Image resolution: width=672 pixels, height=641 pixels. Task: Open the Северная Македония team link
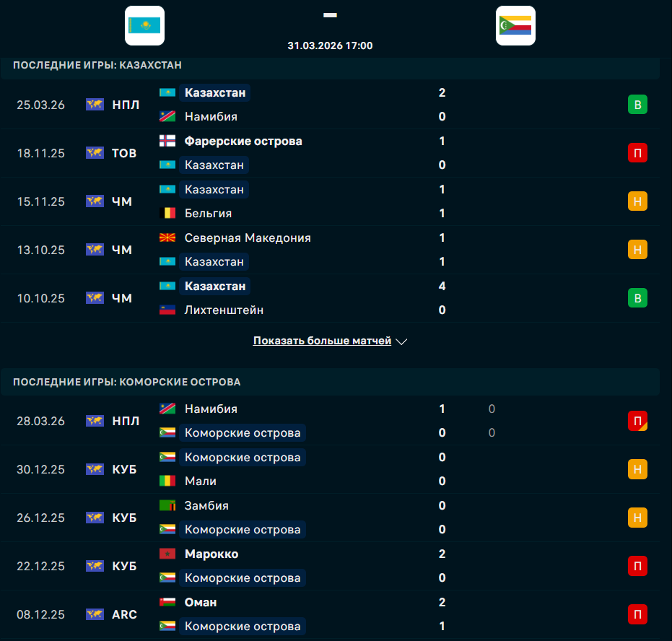tap(248, 237)
